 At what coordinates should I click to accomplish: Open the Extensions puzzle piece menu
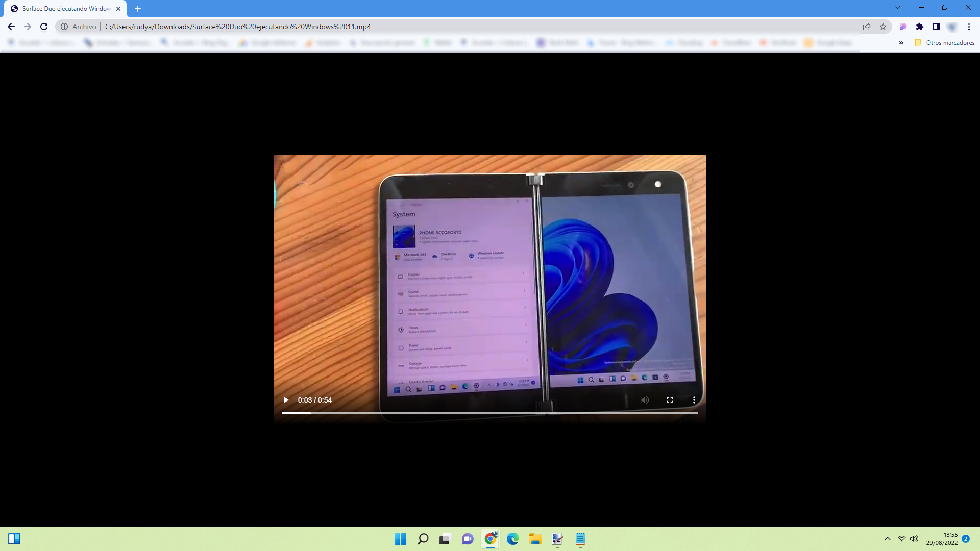coord(920,27)
